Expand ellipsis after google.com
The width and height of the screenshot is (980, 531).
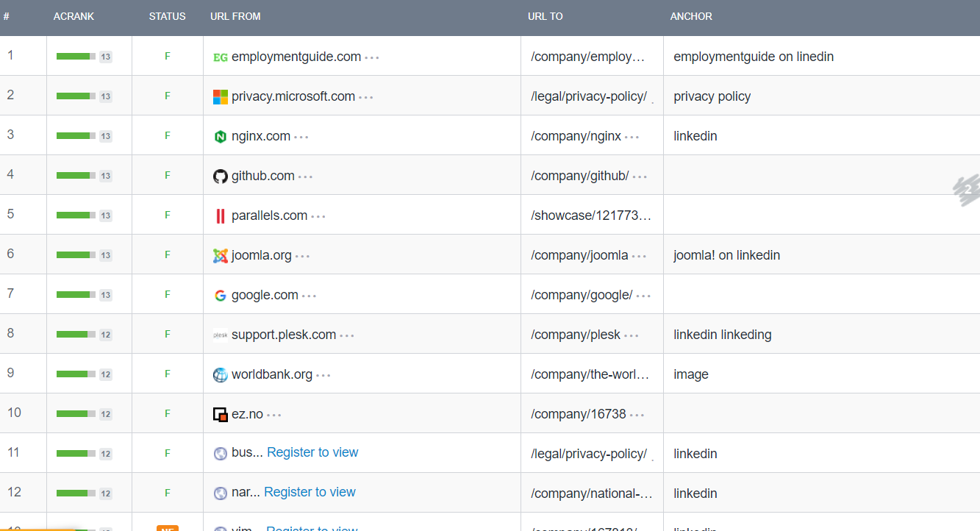pyautogui.click(x=310, y=296)
